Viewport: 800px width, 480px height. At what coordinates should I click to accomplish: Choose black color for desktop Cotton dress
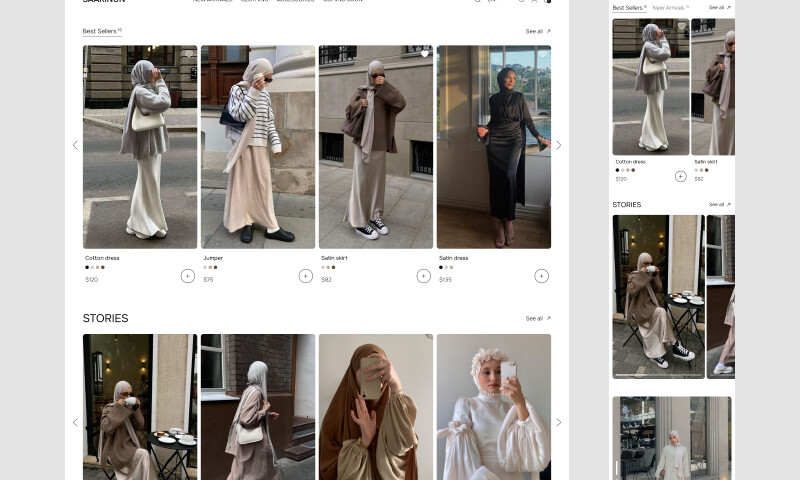click(87, 267)
